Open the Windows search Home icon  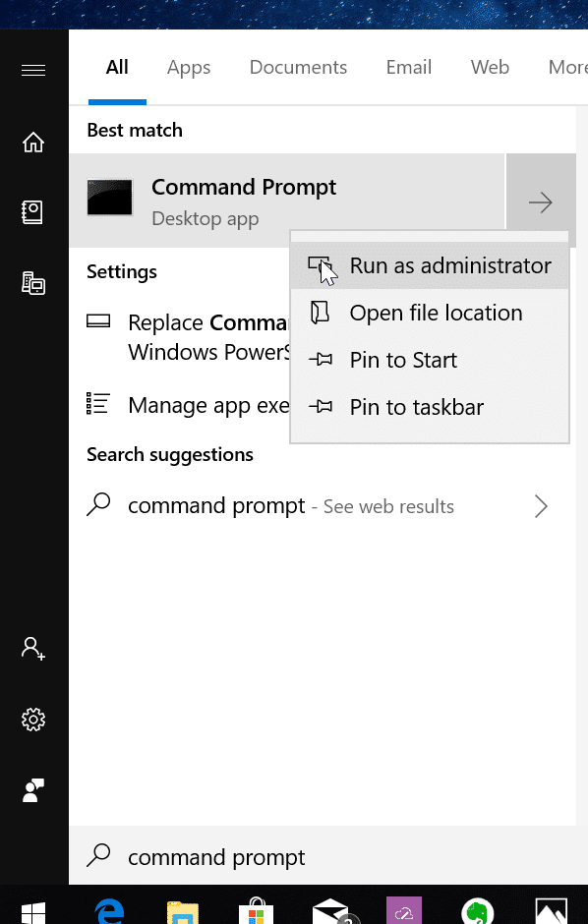(32, 143)
